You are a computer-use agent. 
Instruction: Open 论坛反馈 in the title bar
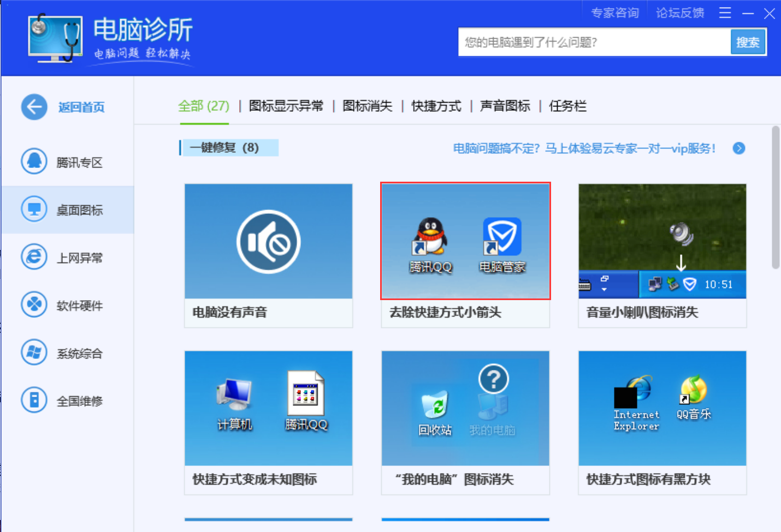[680, 13]
